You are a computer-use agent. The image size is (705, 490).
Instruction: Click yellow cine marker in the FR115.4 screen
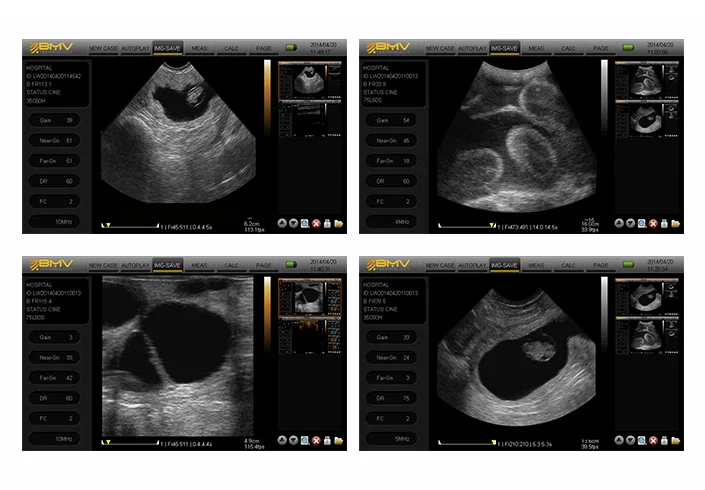(x=108, y=442)
